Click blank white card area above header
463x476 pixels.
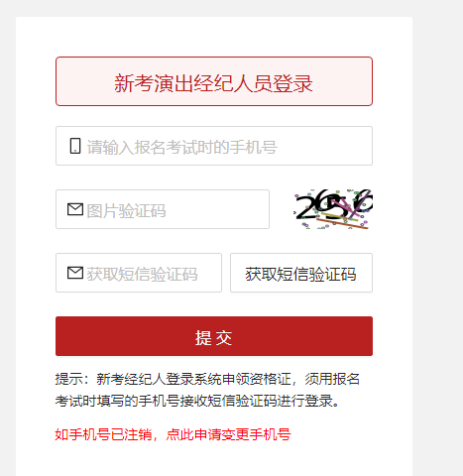[x=214, y=37]
